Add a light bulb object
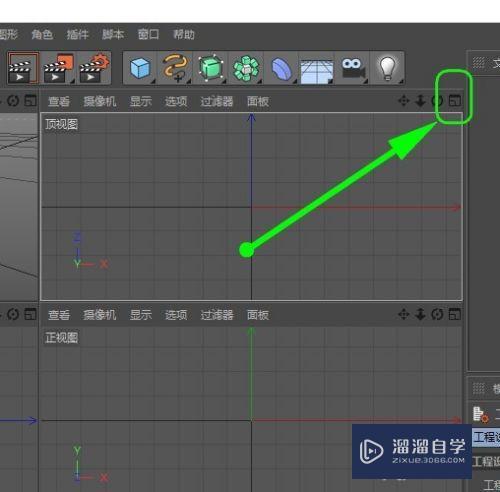 [x=388, y=68]
